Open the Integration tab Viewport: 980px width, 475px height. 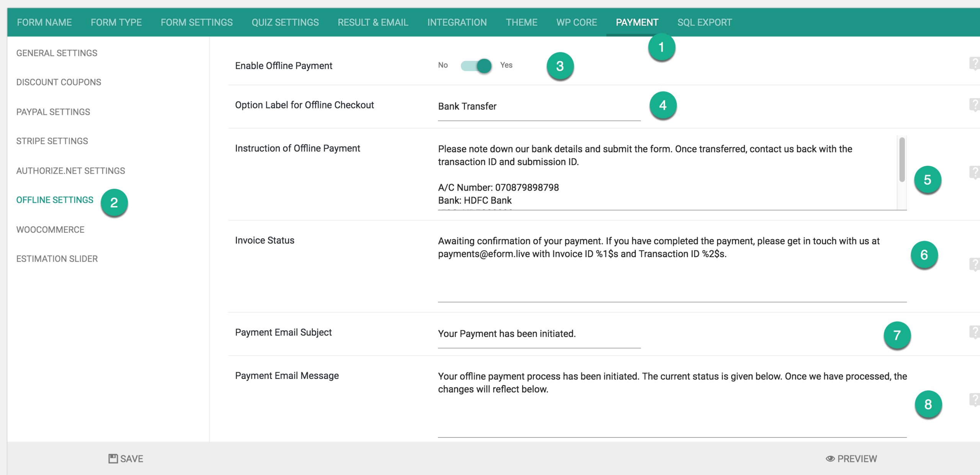pos(457,23)
